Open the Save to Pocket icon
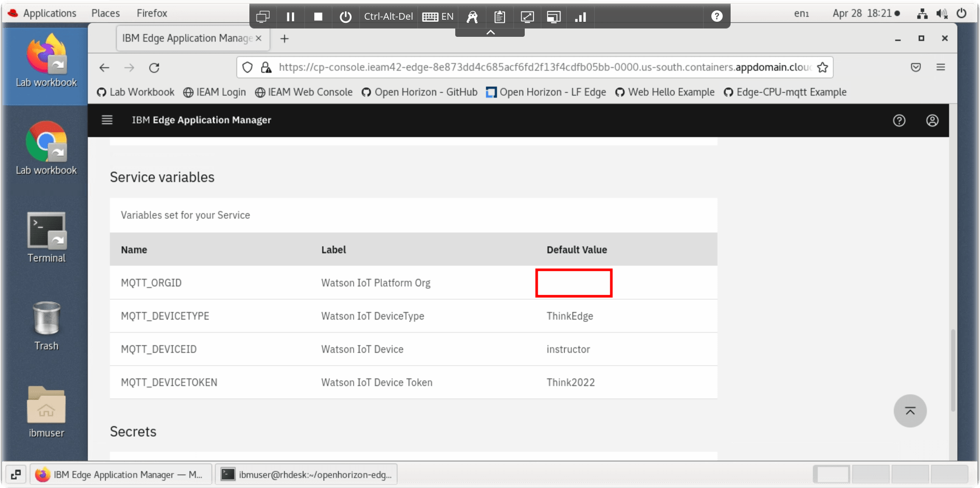The image size is (980, 488). (x=916, y=67)
